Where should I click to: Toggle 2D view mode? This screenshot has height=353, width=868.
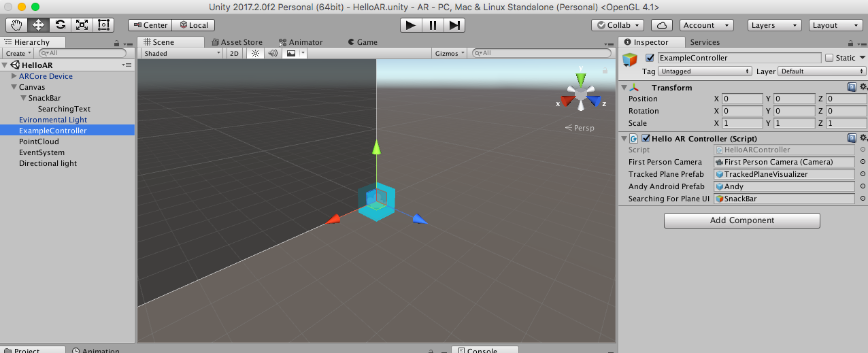click(x=234, y=53)
